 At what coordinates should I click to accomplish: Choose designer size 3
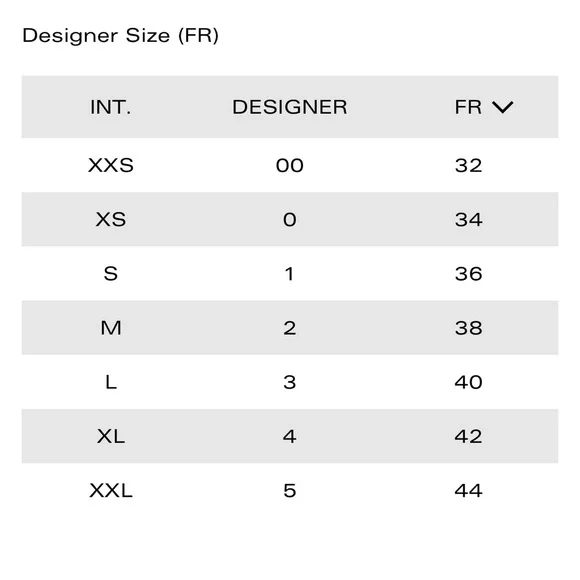coord(290,382)
